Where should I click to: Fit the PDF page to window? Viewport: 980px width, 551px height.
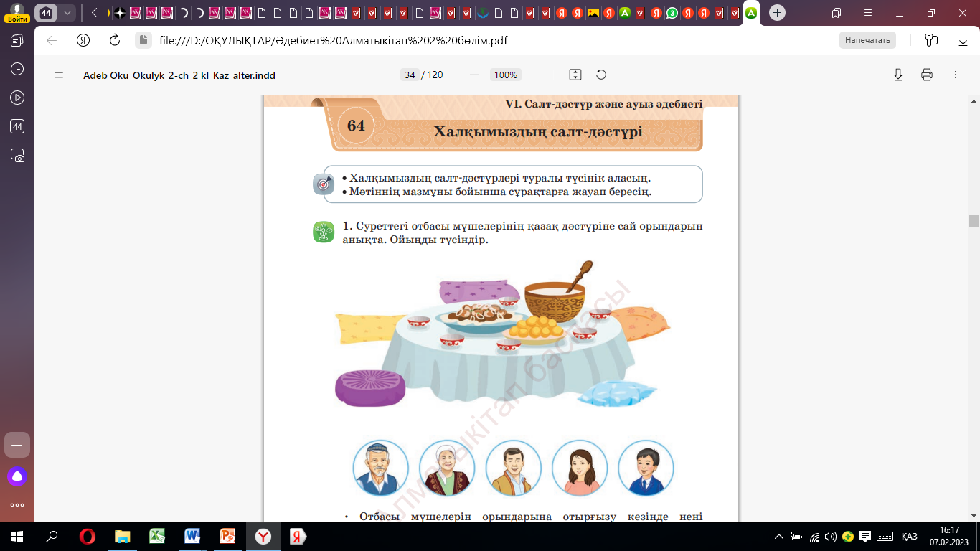pos(575,75)
